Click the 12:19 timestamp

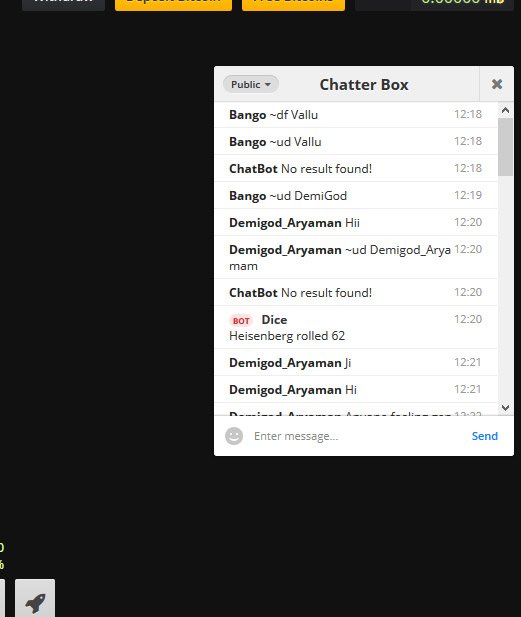pyautogui.click(x=468, y=195)
